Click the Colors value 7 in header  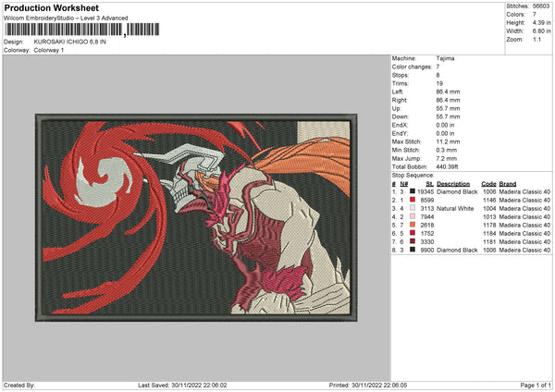(534, 15)
